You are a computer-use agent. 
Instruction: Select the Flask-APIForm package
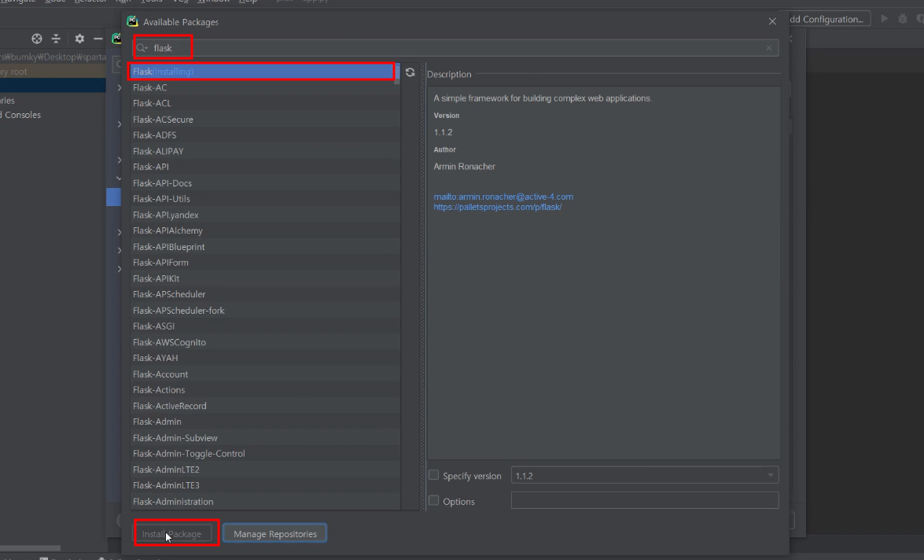tap(265, 263)
